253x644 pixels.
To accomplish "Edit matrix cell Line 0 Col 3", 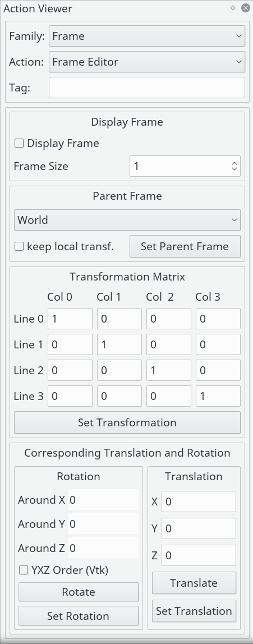I will (x=218, y=319).
